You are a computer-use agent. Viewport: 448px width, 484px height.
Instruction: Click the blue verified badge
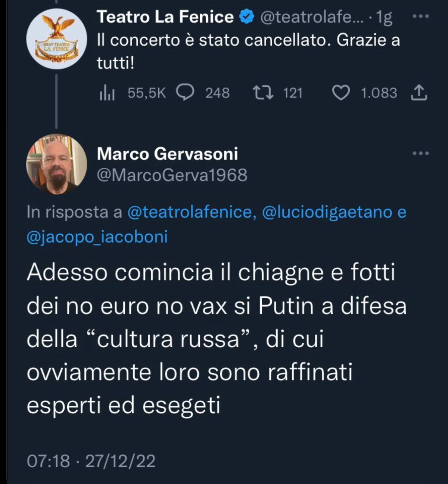click(246, 17)
